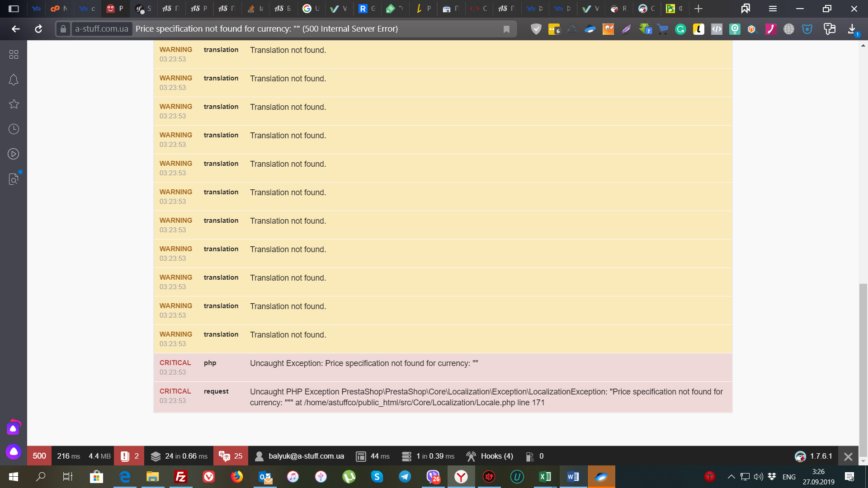Screen dimensions: 868x488
Task: Open browser downloads arrow icon
Action: [x=852, y=29]
